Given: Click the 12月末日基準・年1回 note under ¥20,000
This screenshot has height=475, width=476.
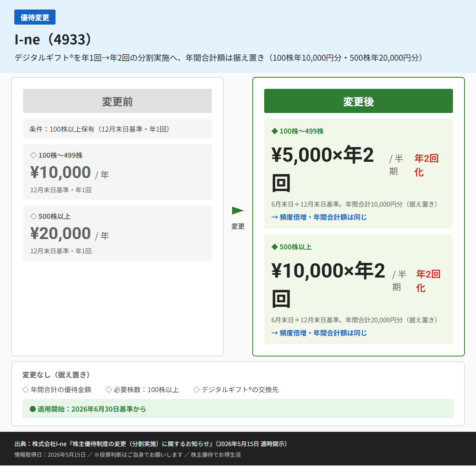Looking at the screenshot, I should pos(61,251).
